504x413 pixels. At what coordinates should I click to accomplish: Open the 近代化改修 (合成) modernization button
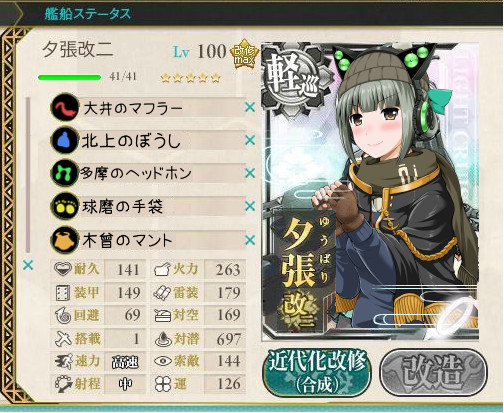tap(317, 373)
